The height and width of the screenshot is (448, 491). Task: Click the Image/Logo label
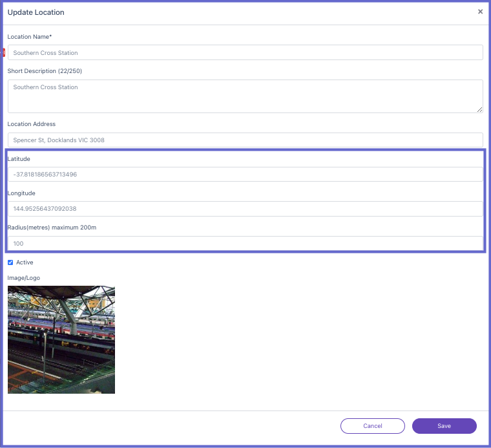click(24, 278)
